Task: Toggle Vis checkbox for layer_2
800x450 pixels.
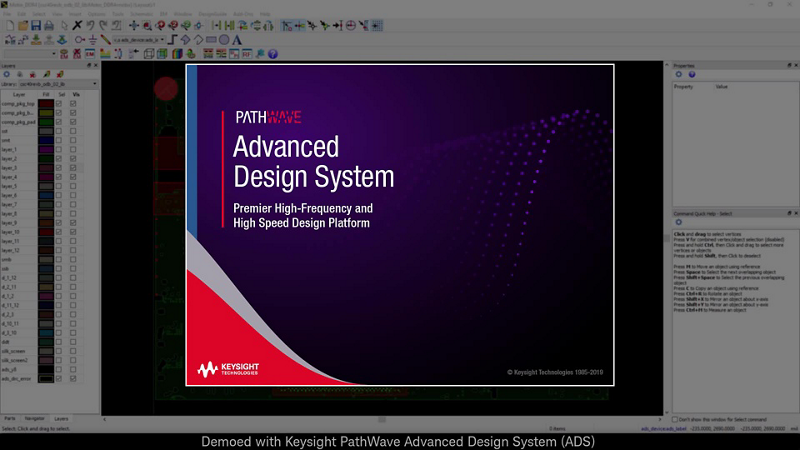Action: 73,159
